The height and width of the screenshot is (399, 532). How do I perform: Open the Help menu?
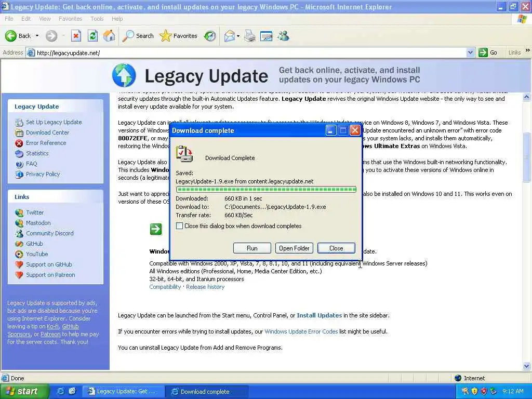click(117, 19)
